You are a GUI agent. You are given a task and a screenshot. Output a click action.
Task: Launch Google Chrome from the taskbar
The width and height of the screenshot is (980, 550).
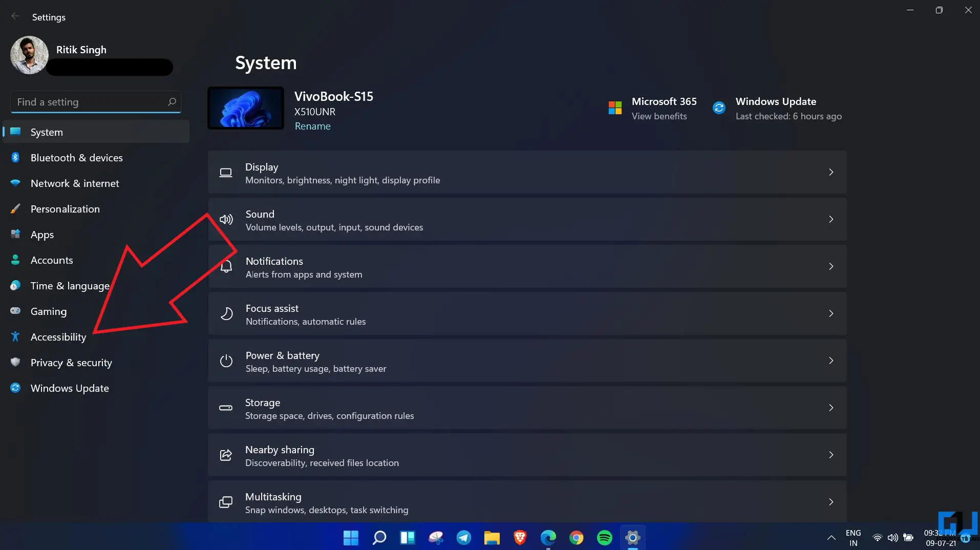577,538
